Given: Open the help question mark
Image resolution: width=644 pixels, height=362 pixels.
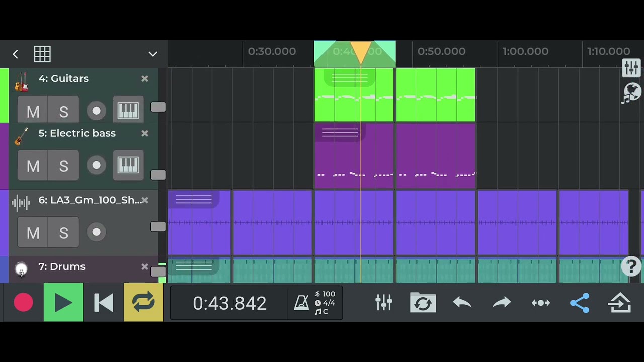Looking at the screenshot, I should (631, 266).
